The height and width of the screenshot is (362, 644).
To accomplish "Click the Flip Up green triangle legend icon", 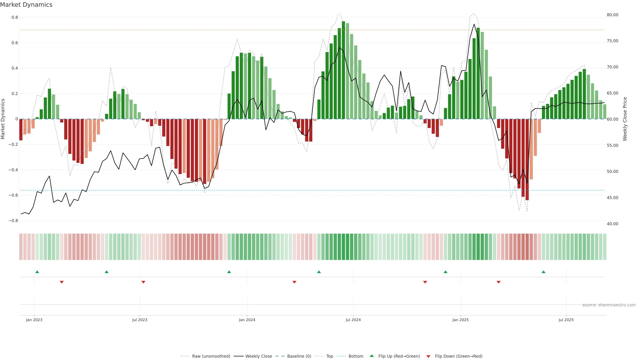I will point(372,356).
